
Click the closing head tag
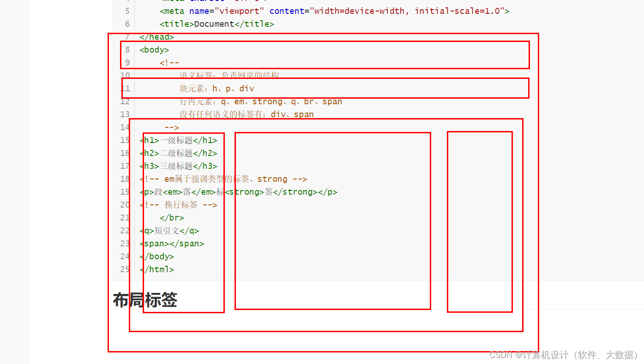[156, 37]
